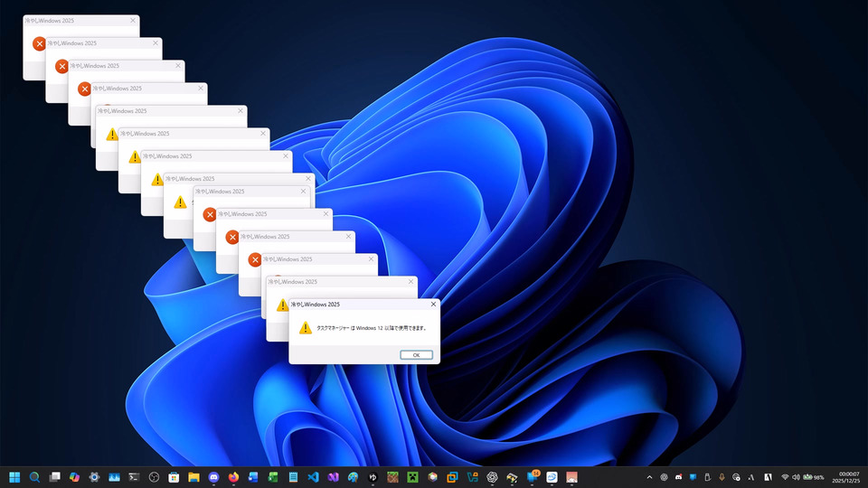This screenshot has height=488, width=868.
Task: Open VMware Workstation orange squares icon
Action: [x=453, y=477]
